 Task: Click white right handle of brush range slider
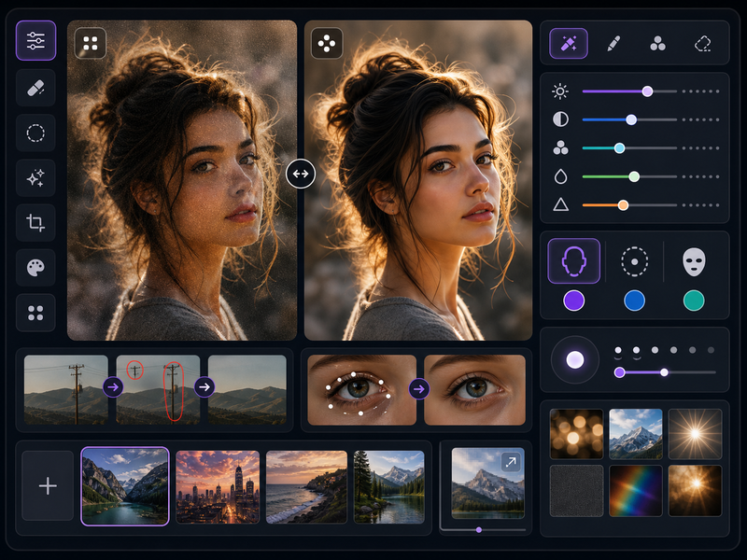pos(664,372)
